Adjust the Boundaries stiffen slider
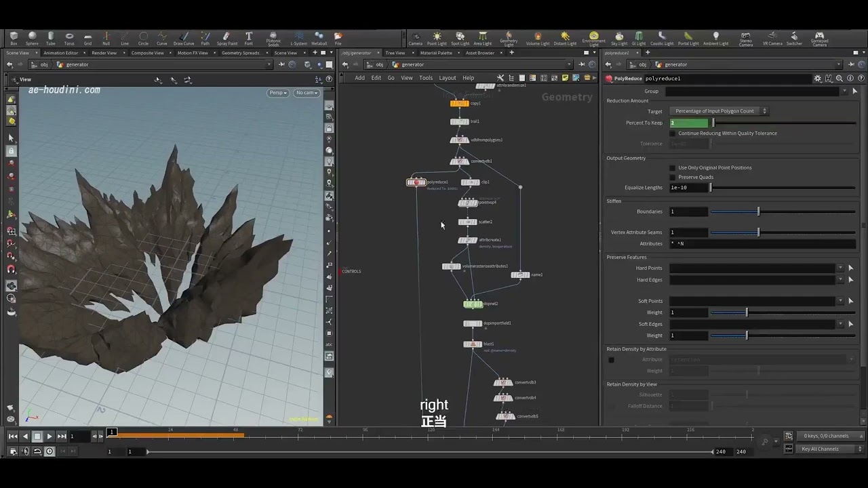868x488 pixels. coord(758,211)
